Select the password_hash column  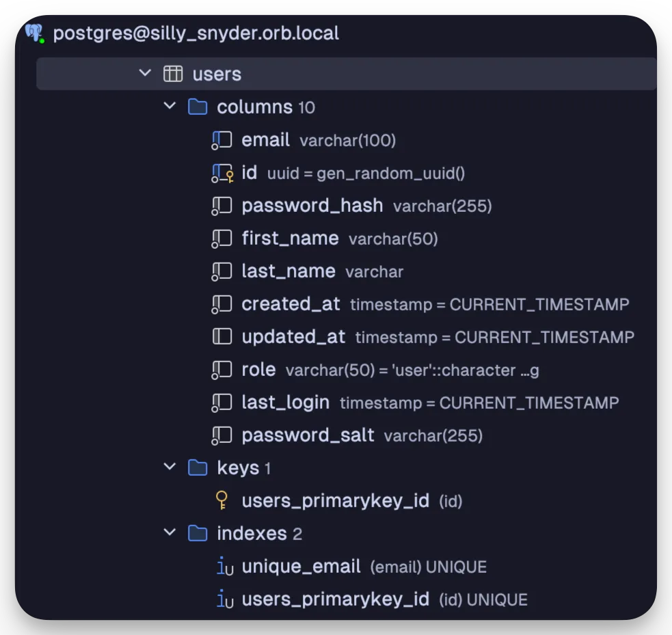coord(366,206)
